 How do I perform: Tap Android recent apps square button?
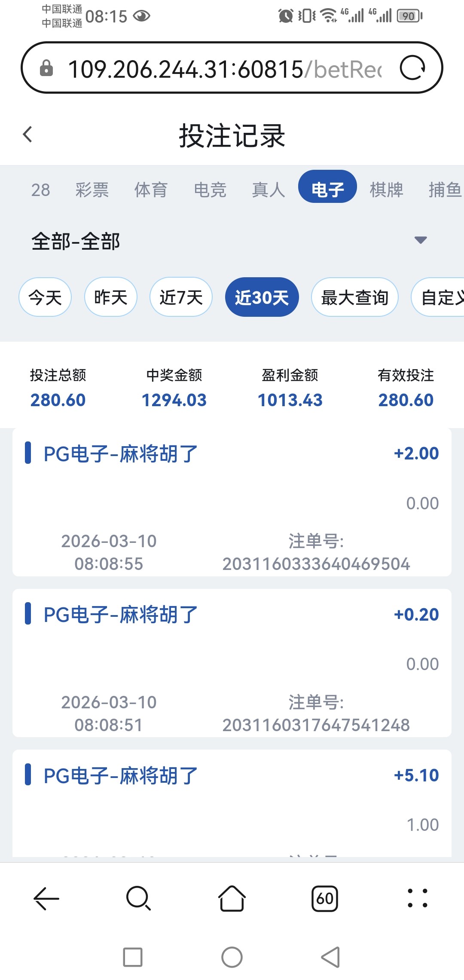click(133, 957)
